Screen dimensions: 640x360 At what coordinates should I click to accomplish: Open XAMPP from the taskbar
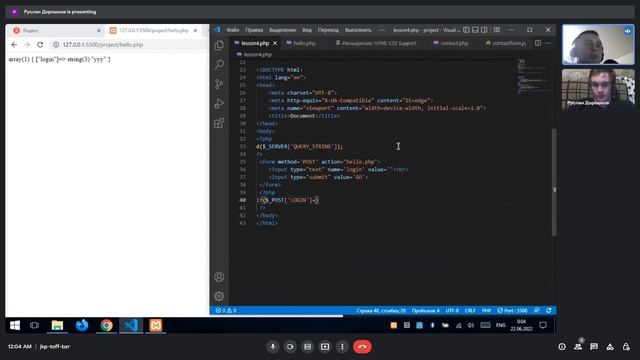point(156,325)
